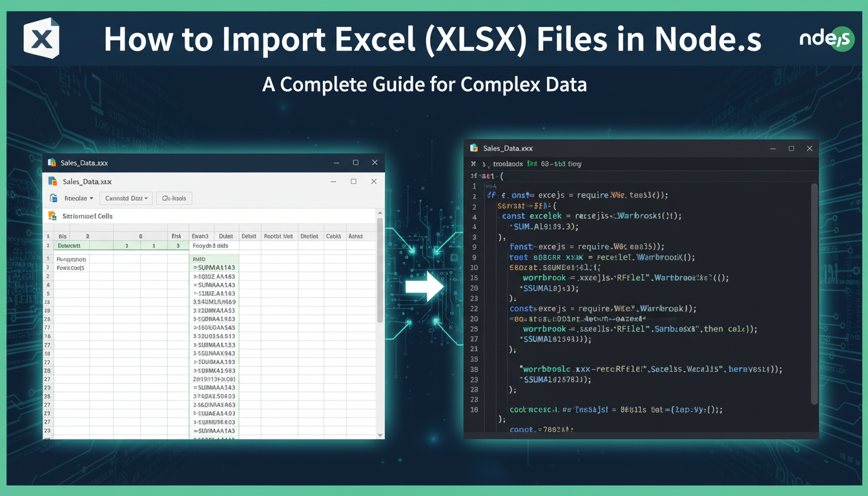Click the file icon in the Sales_Data.xxx title bar

(53, 163)
